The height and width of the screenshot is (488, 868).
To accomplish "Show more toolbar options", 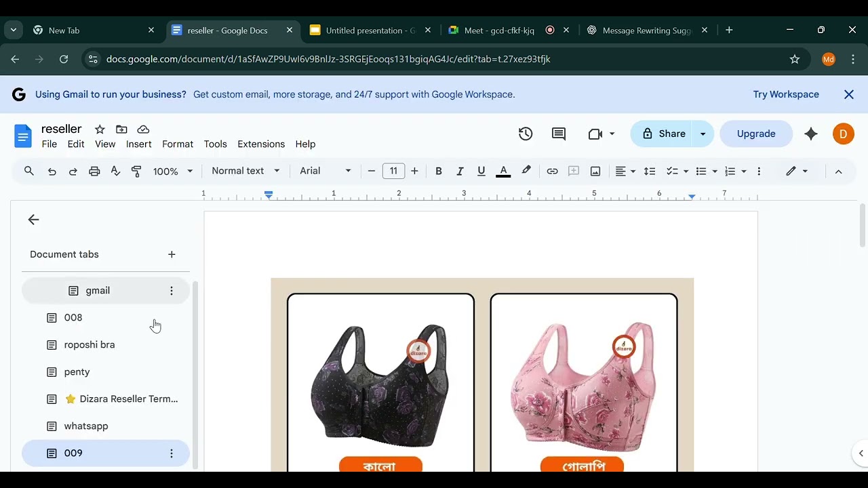I will 759,171.
